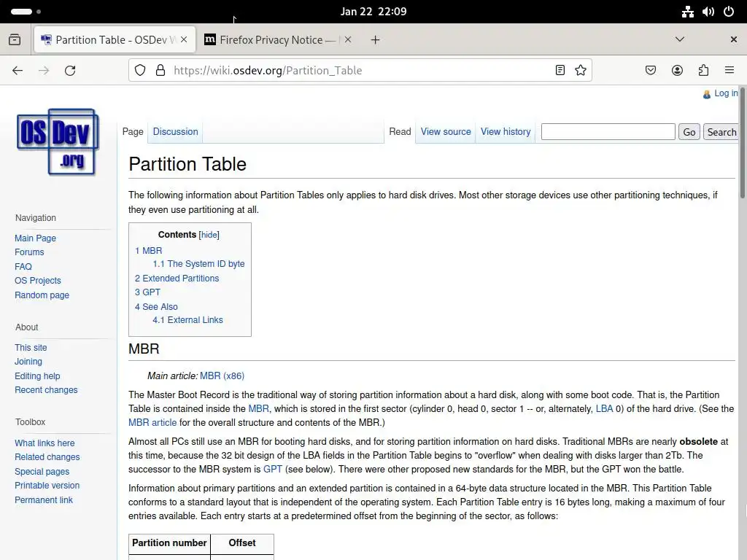Screen dimensions: 747x560
Task: Jump to contents item 3 GPT
Action: pos(147,292)
